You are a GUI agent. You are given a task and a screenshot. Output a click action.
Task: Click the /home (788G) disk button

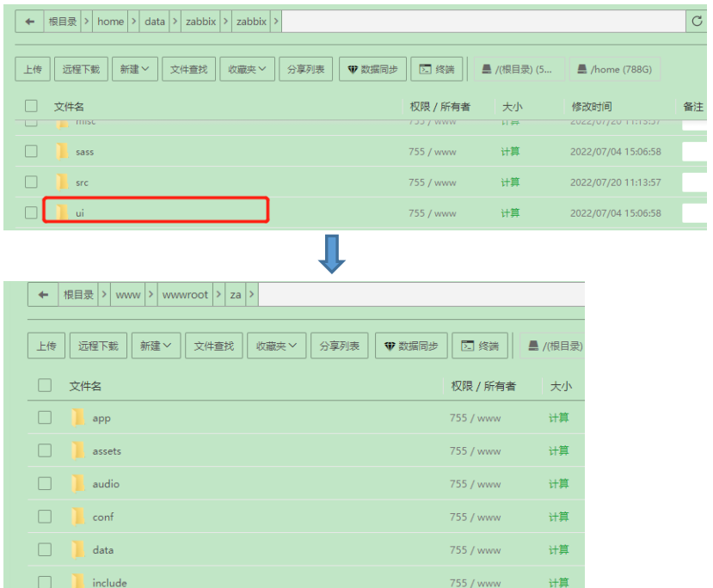pyautogui.click(x=614, y=70)
